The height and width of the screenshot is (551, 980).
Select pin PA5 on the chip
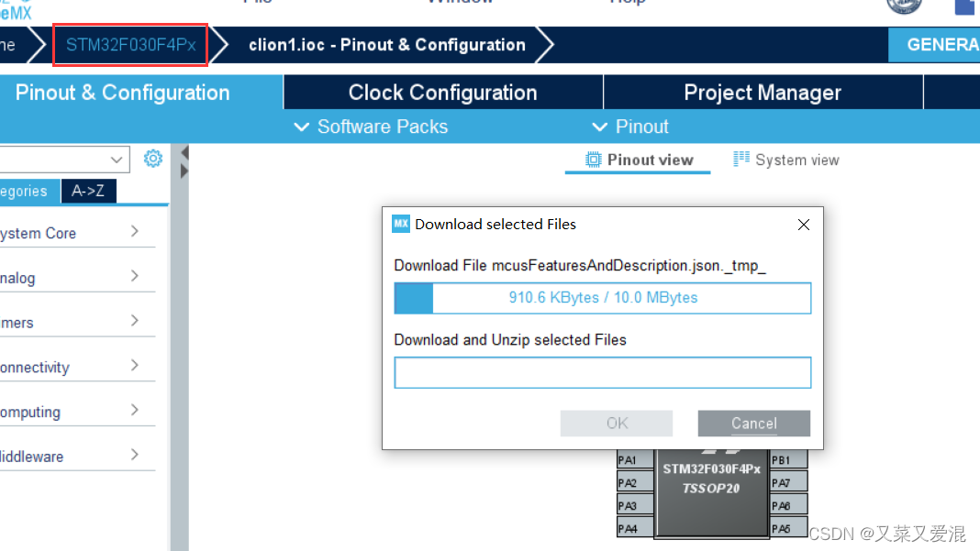(x=789, y=528)
